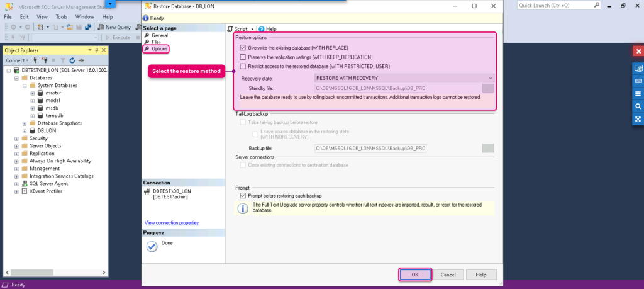The height and width of the screenshot is (289, 644).
Task: Click the OK button
Action: click(415, 275)
